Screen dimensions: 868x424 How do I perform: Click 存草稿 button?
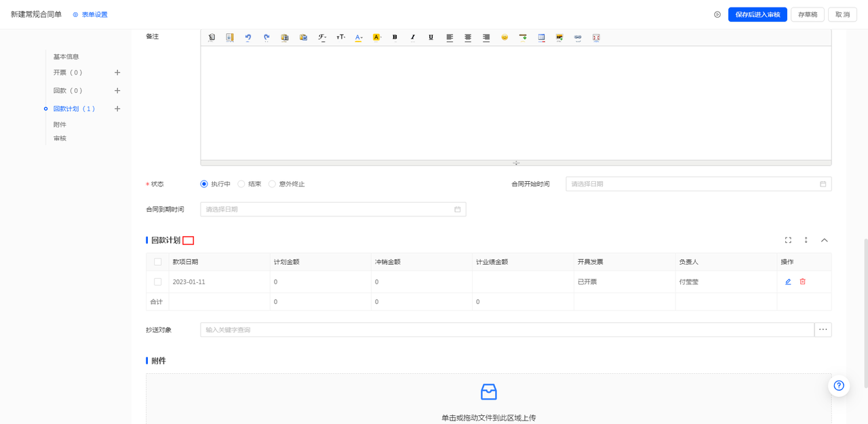click(x=808, y=14)
